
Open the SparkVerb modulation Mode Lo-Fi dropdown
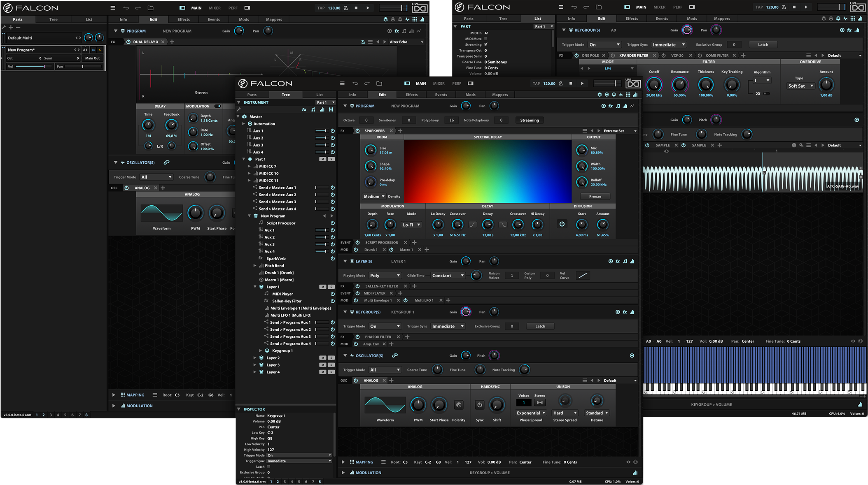pos(411,225)
